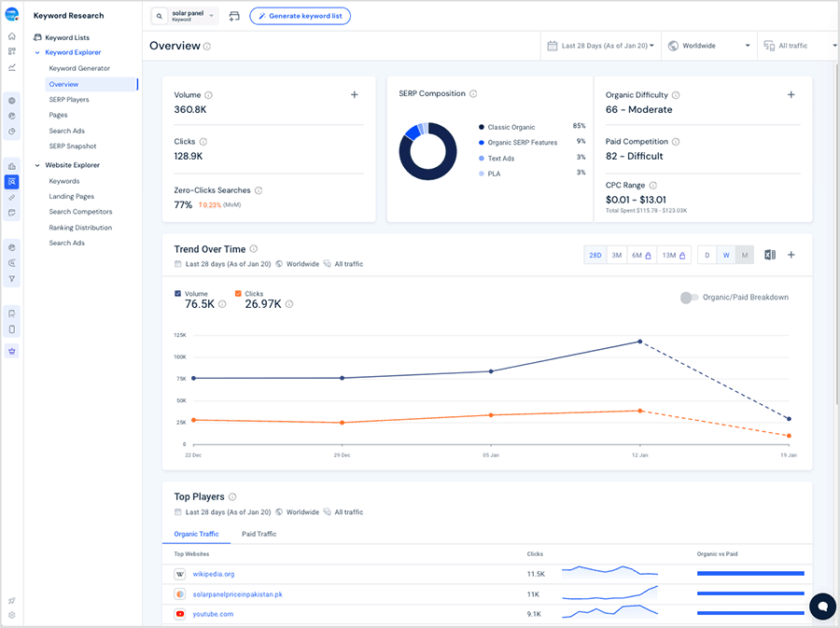Open the Keyword Research icon in left rail
Viewport: 840px width, 628px height.
point(12,182)
